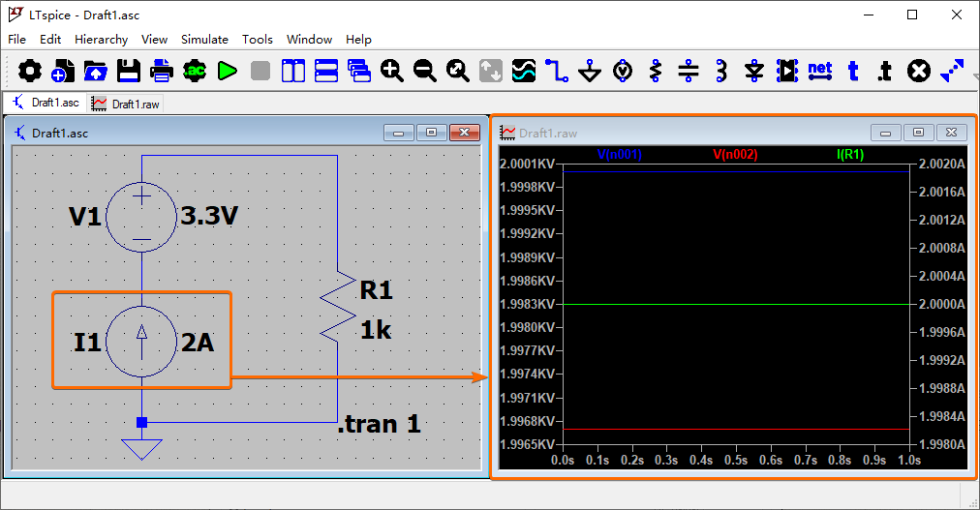The width and height of the screenshot is (980, 510).
Task: Maximize the Draft1.raw plot window
Action: (918, 133)
